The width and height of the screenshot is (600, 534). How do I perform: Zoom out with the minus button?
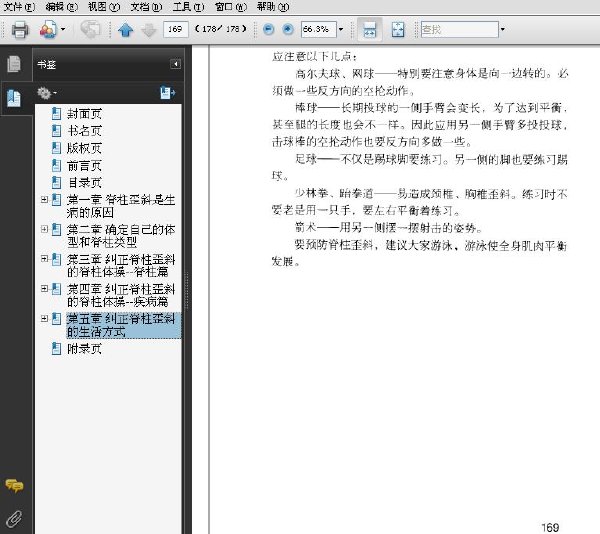pos(269,29)
